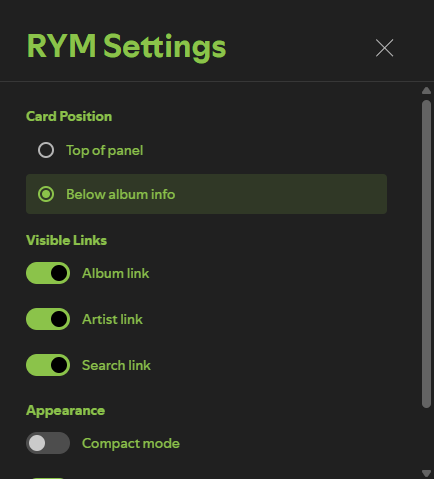Click the Appearance heading
434x479 pixels.
65,411
